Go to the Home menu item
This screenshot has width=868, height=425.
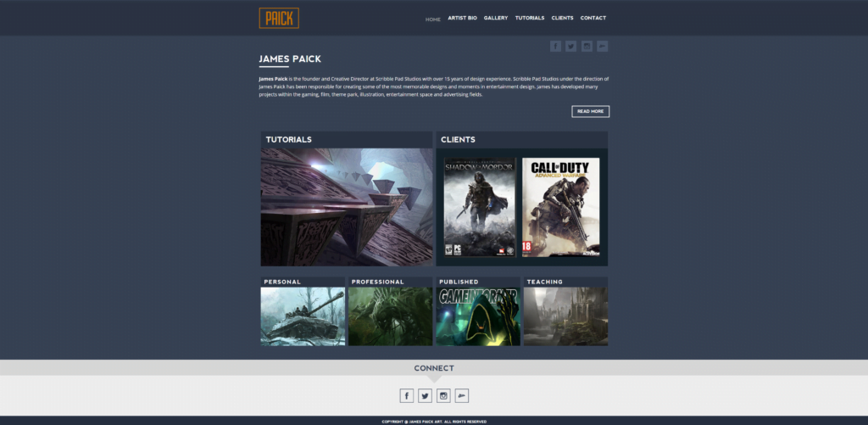tap(433, 20)
